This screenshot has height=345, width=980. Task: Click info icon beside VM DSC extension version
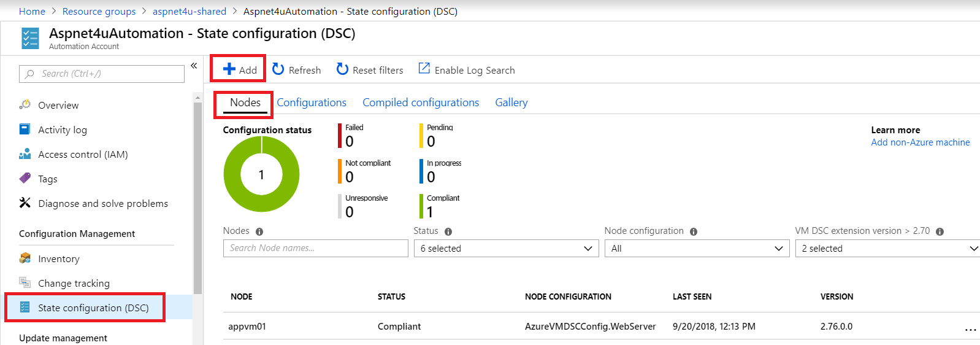(x=940, y=231)
